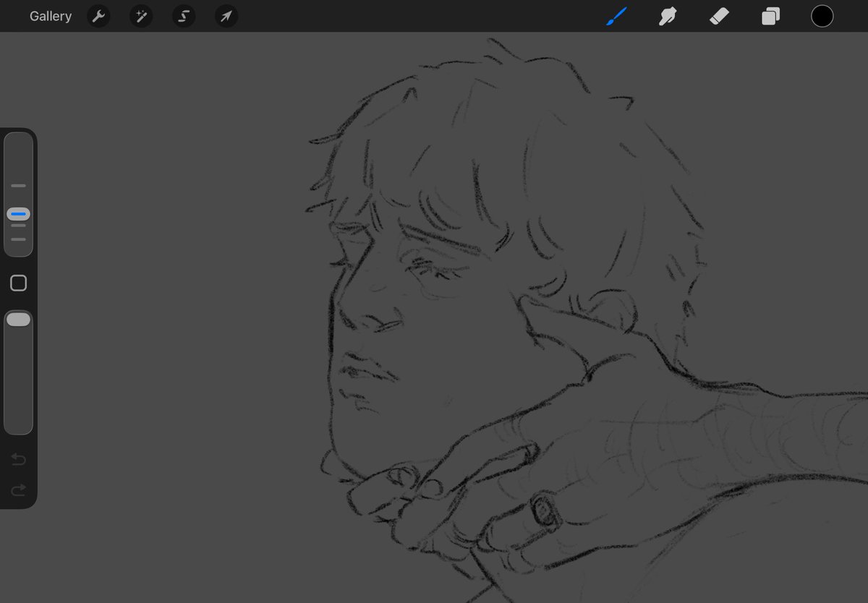Return to the Gallery
This screenshot has height=603, width=868.
[51, 16]
